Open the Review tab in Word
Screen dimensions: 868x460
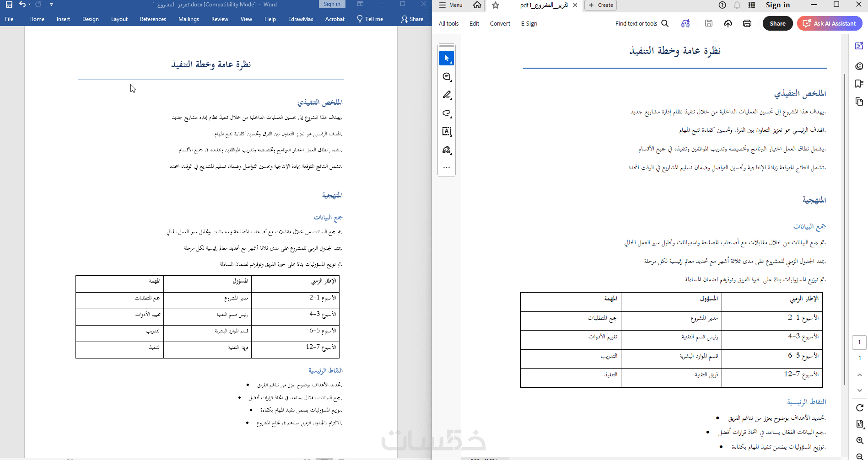point(220,19)
